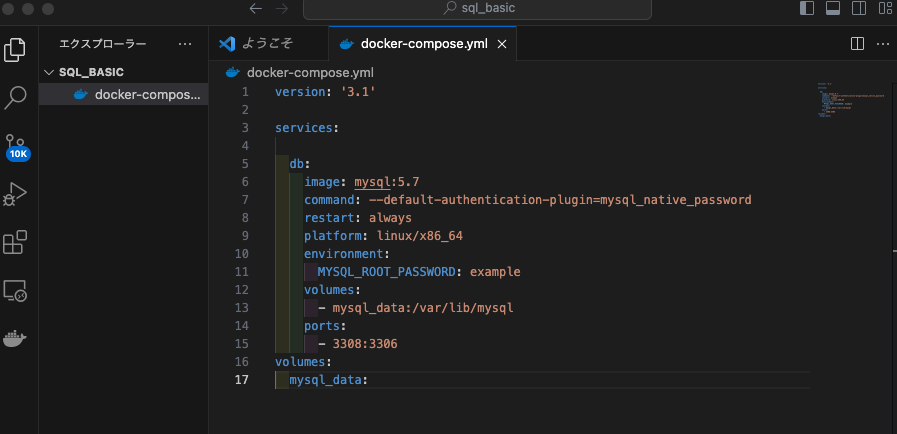The height and width of the screenshot is (434, 897).
Task: Split the editor to the right
Action: (x=857, y=44)
